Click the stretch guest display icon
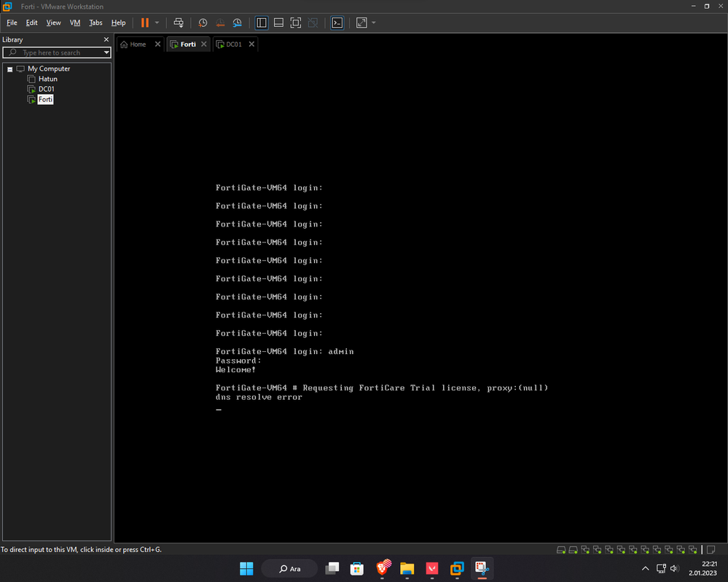Image resolution: width=728 pixels, height=582 pixels. (x=361, y=23)
